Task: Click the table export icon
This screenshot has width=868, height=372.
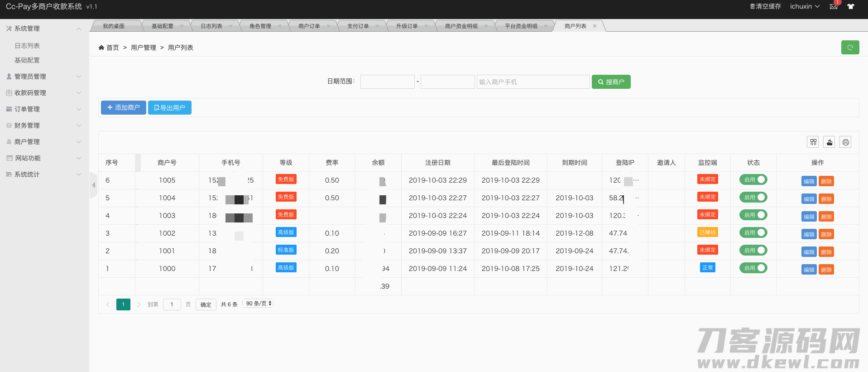Action: coord(829,142)
